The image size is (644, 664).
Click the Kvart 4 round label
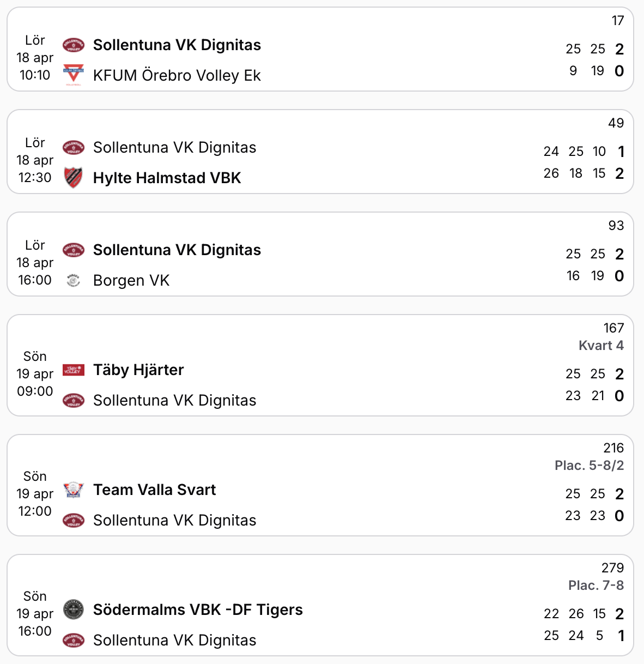[x=601, y=346]
